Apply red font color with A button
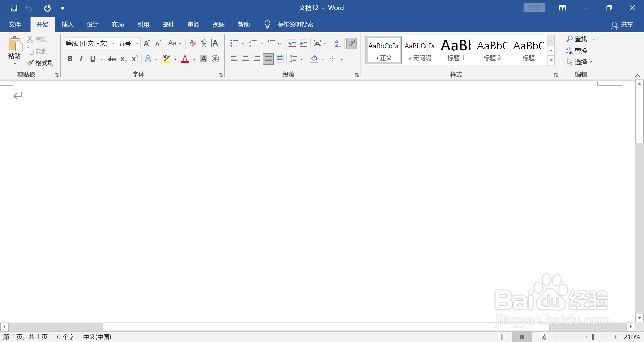Screen dimensions: 644x342 185,59
